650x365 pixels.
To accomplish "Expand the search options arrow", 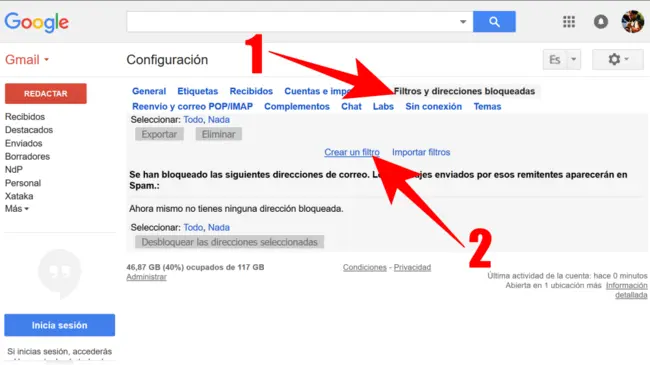I will [463, 22].
